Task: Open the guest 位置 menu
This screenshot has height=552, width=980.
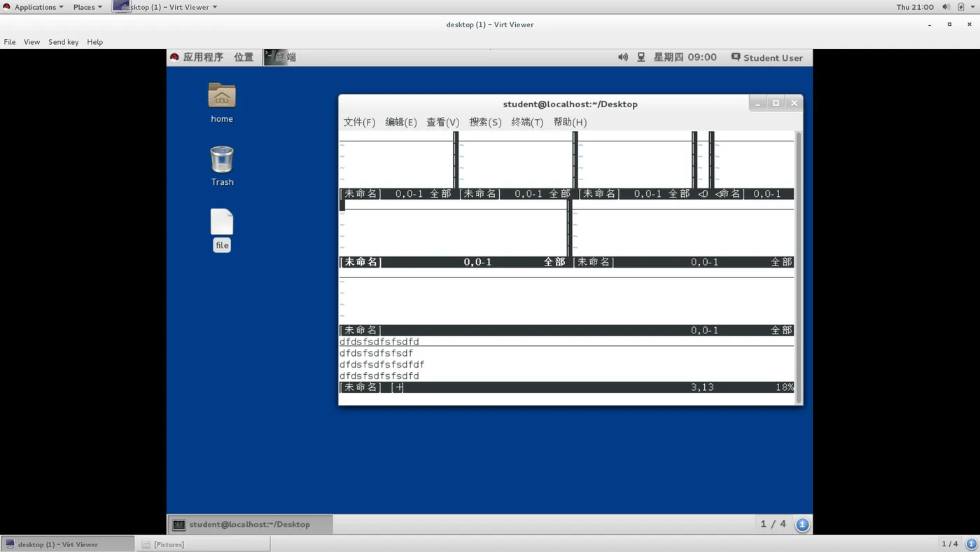Action: pos(244,57)
